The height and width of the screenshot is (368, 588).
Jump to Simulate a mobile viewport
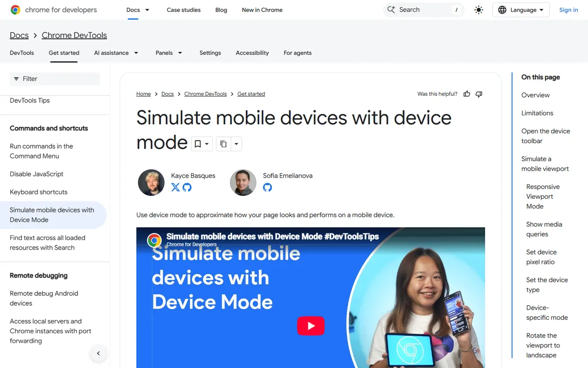click(x=545, y=164)
